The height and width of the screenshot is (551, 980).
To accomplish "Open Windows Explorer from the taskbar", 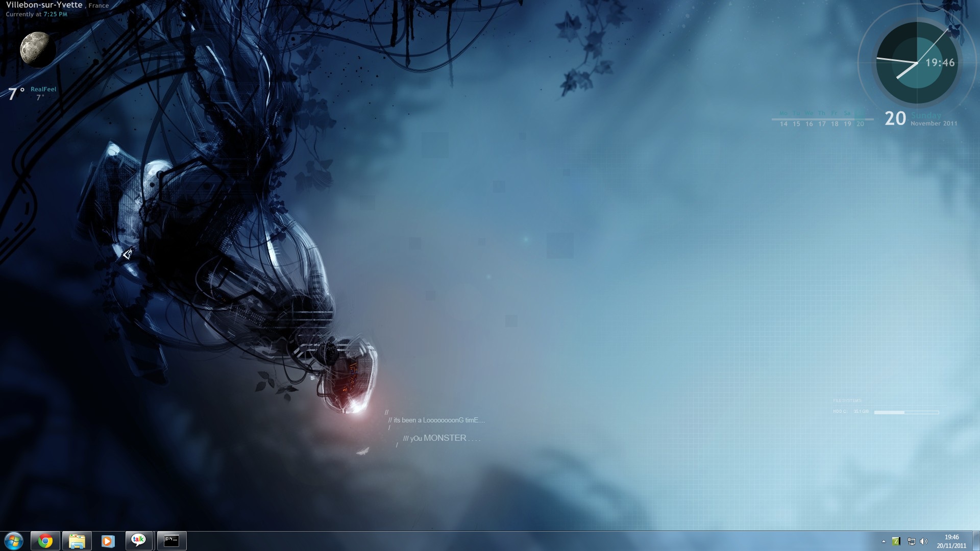I will click(77, 541).
